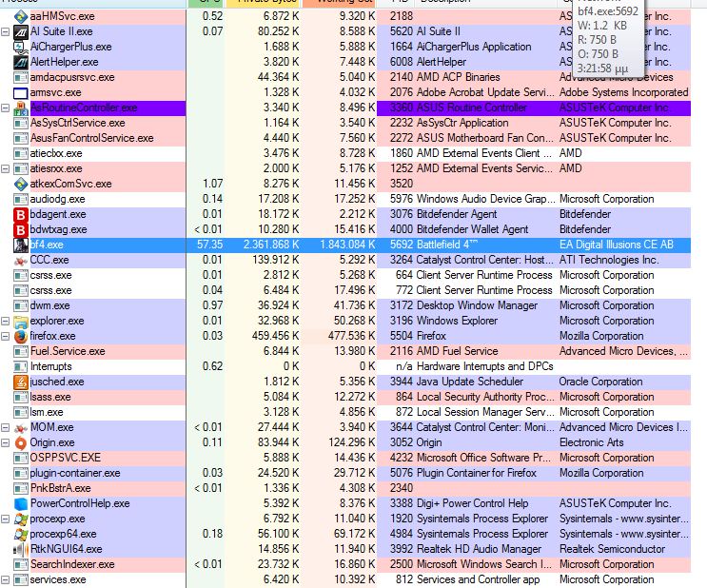Select the amdacpusrsvc.exe process row
The image size is (707, 588).
[x=345, y=78]
